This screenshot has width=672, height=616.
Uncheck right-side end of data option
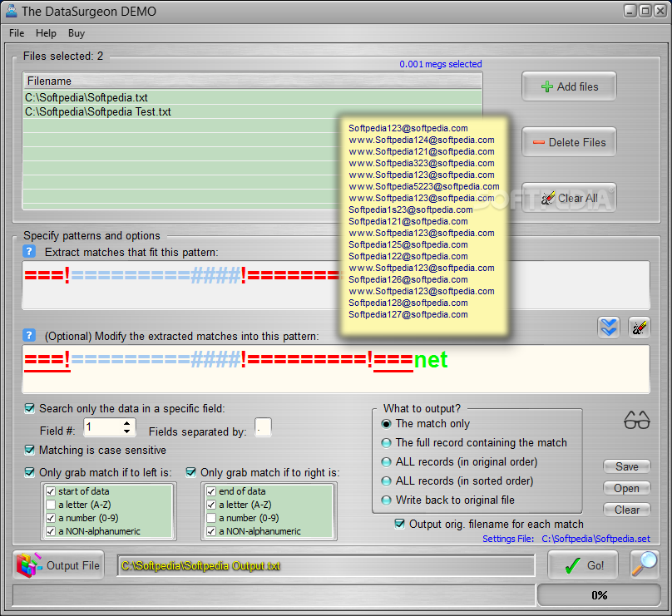211,491
